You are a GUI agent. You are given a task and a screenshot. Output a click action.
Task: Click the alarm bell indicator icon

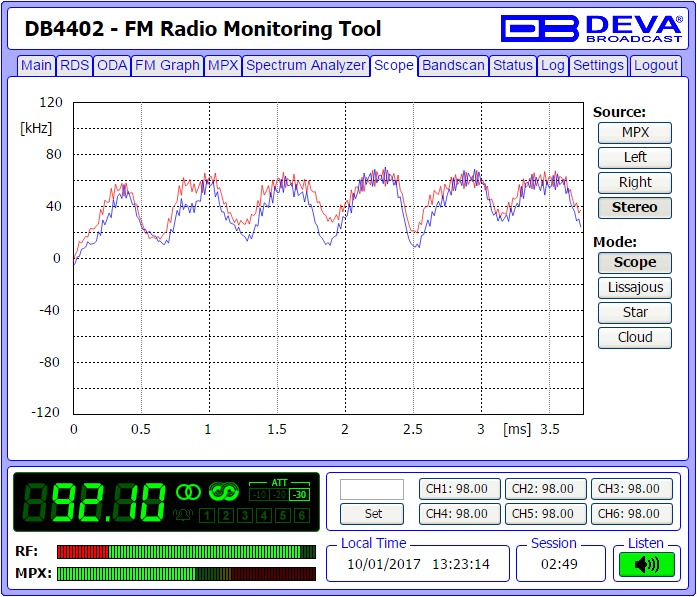pyautogui.click(x=183, y=515)
